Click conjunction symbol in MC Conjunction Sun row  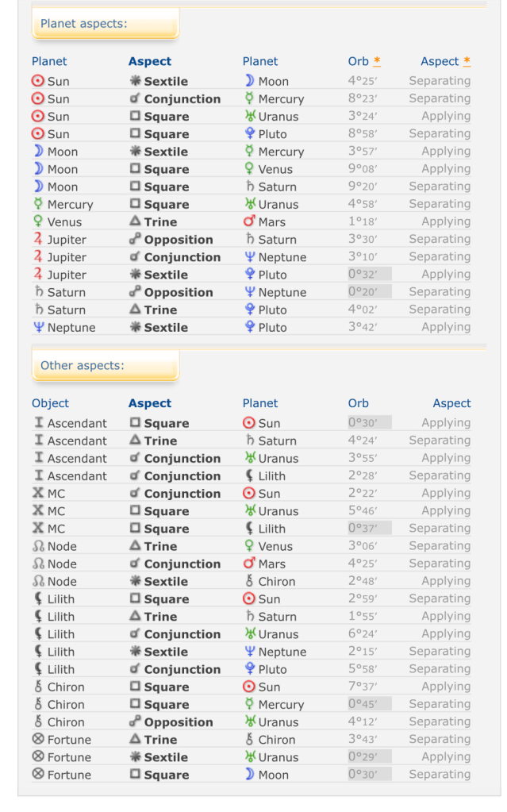click(135, 494)
